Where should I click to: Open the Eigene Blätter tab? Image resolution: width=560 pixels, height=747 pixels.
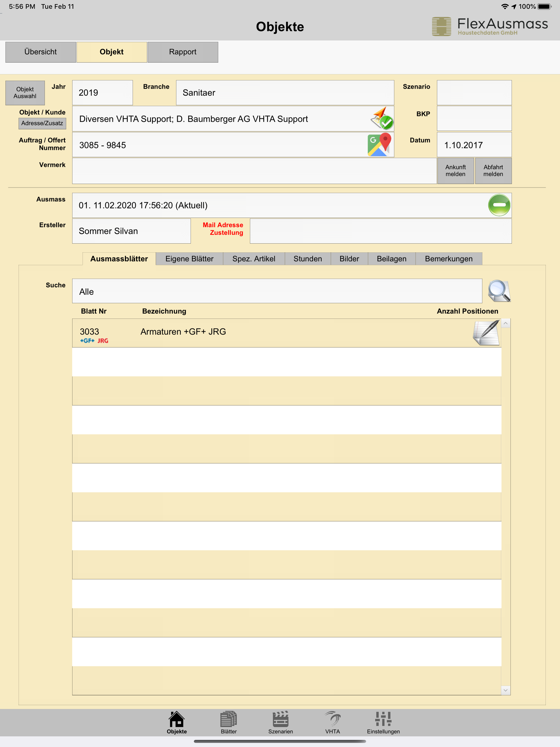point(189,259)
